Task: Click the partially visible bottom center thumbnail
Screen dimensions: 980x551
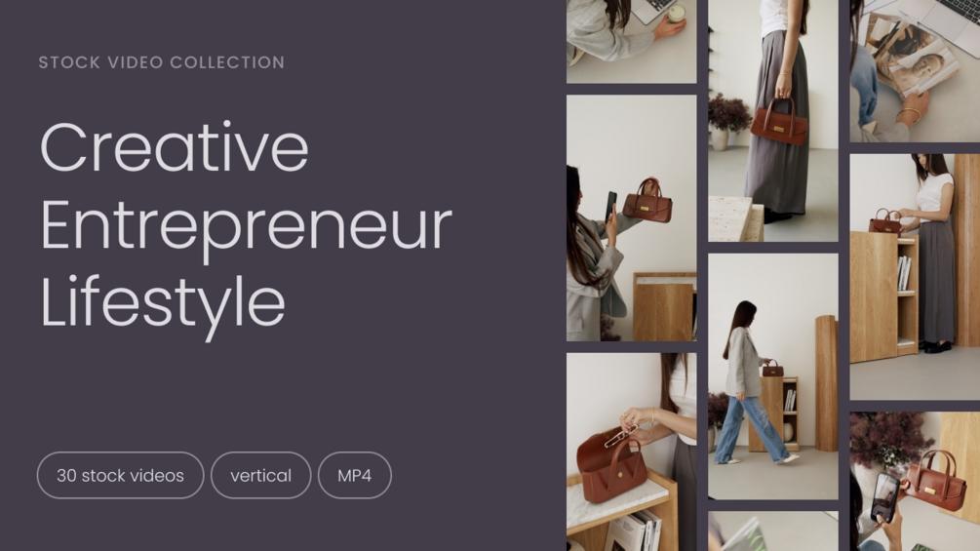Action: [x=773, y=531]
